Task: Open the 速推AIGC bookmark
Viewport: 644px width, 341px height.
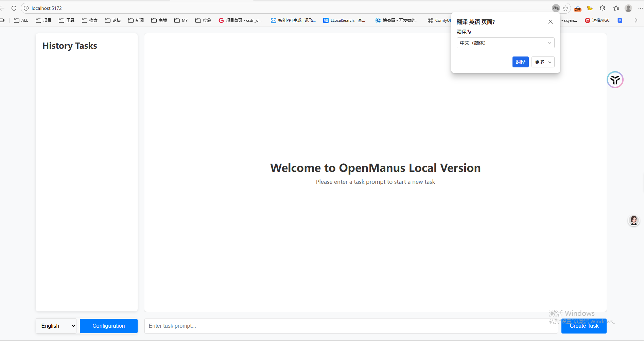Action: click(597, 20)
